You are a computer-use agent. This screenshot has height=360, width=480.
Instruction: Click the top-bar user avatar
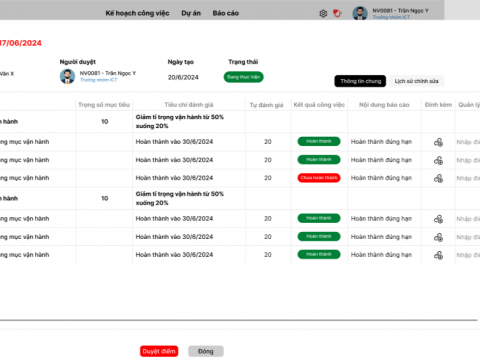click(x=360, y=13)
